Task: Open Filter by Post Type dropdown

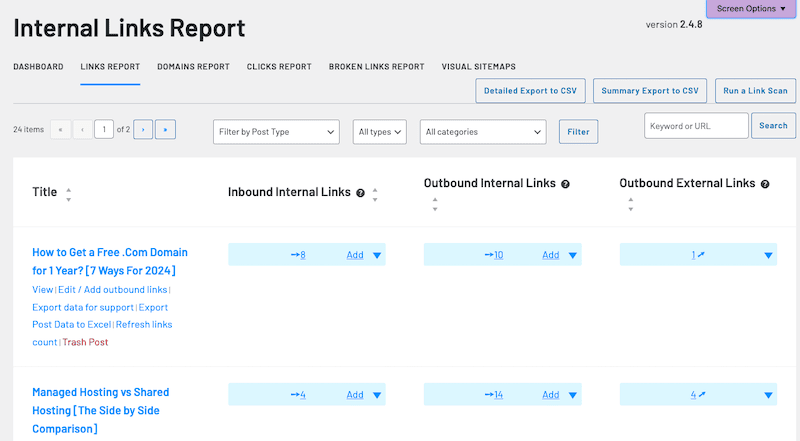Action: tap(277, 132)
